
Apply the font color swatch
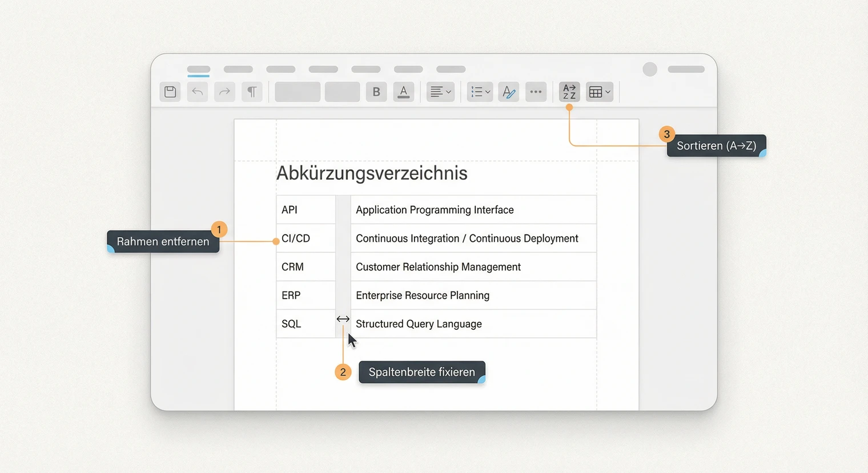(x=404, y=92)
